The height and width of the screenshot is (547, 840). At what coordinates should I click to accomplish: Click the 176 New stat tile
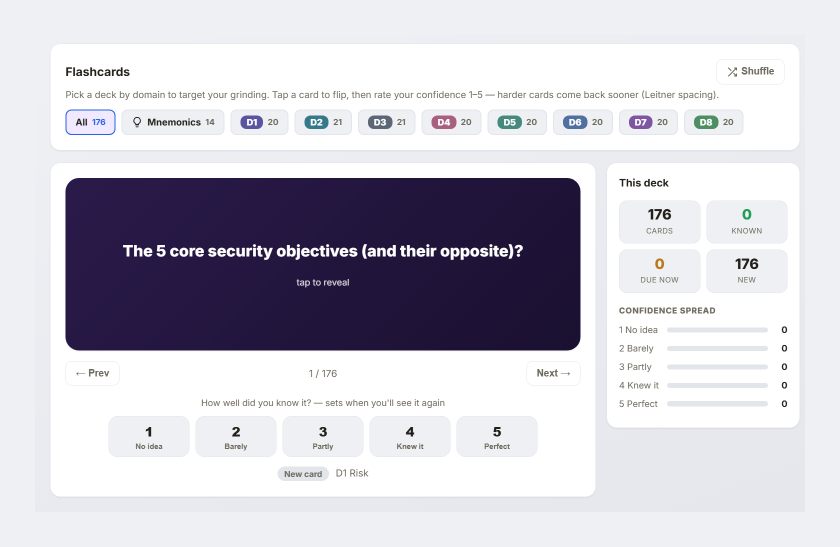pos(747,271)
